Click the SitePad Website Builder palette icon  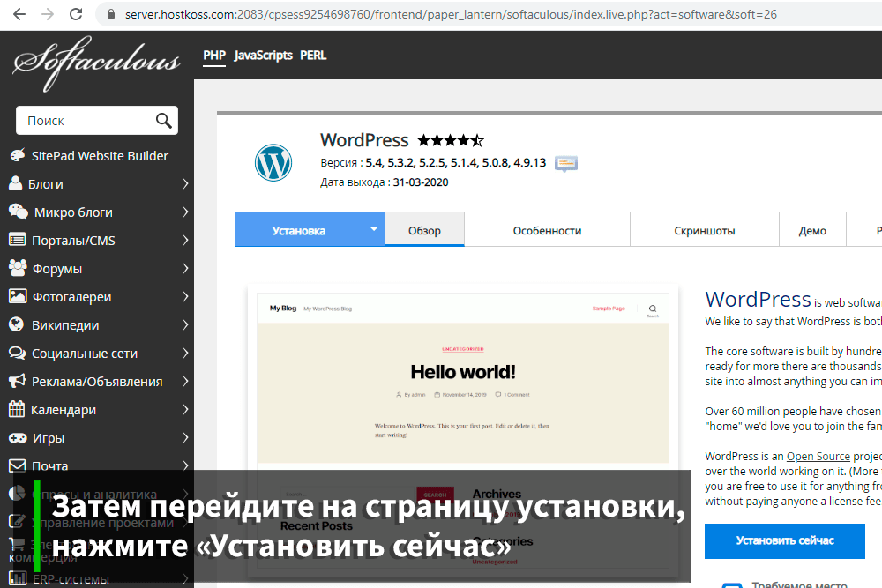[x=18, y=155]
